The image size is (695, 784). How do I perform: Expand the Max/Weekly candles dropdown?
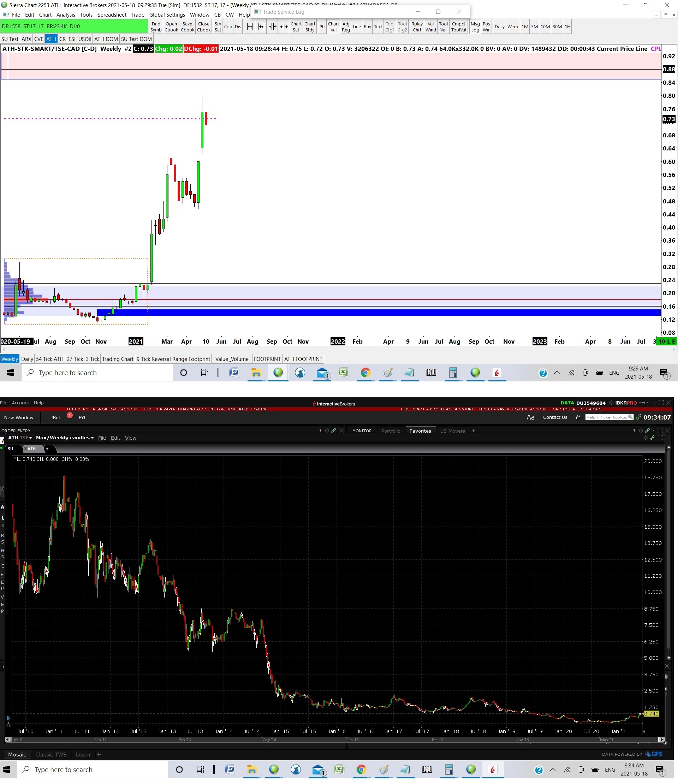tap(65, 438)
